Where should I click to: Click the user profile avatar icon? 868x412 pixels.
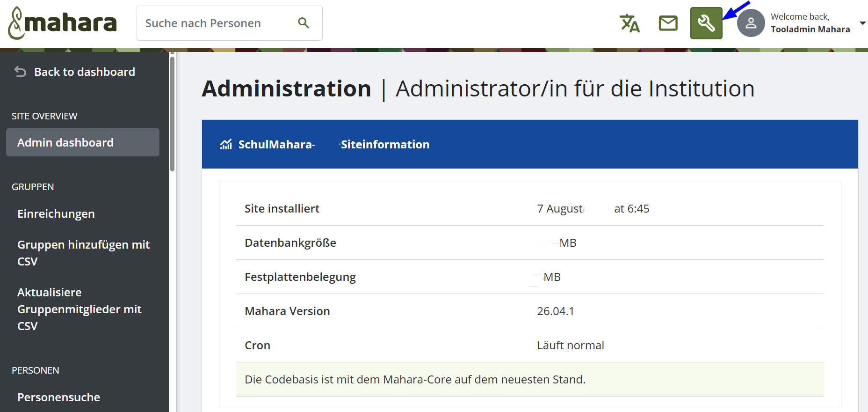tap(751, 23)
